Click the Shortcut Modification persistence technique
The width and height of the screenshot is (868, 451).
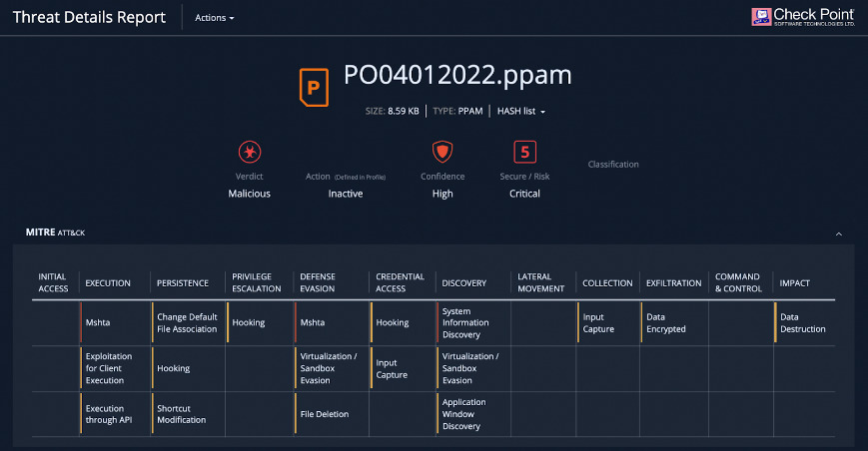181,414
